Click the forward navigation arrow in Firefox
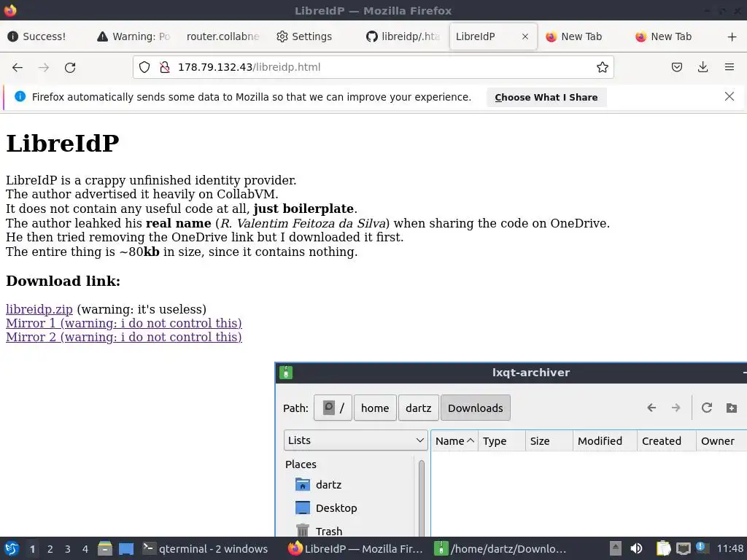This screenshot has width=747, height=560. (44, 67)
